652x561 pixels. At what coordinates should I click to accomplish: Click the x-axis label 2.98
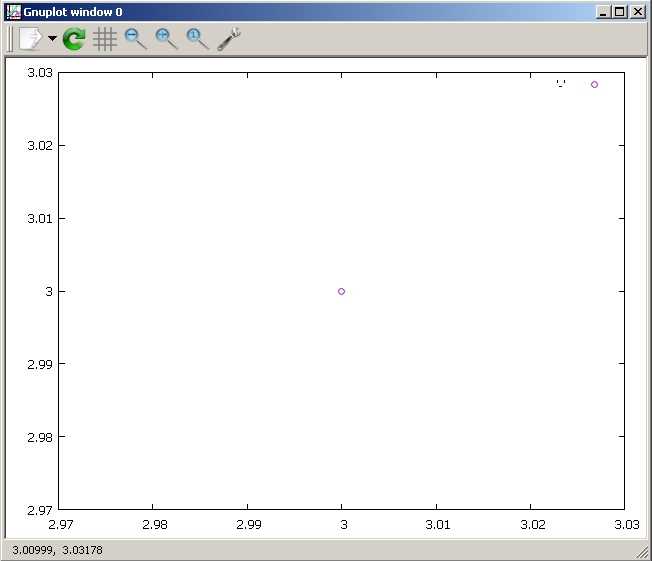tap(155, 524)
